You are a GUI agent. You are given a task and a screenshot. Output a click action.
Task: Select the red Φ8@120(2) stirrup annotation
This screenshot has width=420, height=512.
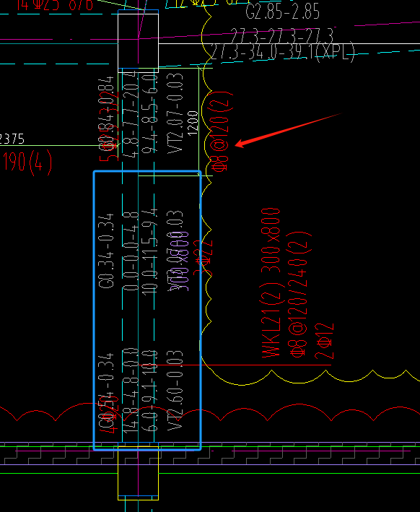click(x=222, y=132)
